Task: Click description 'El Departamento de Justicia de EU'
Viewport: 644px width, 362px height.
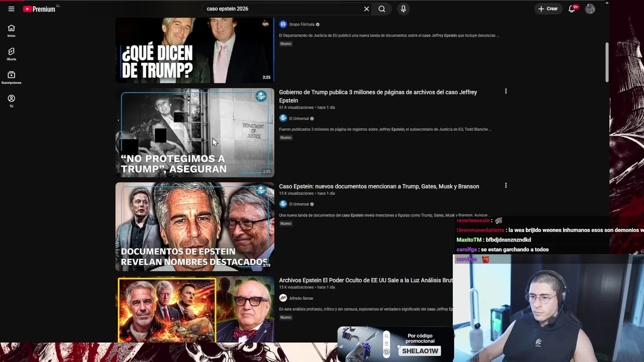Action: pyautogui.click(x=389, y=36)
